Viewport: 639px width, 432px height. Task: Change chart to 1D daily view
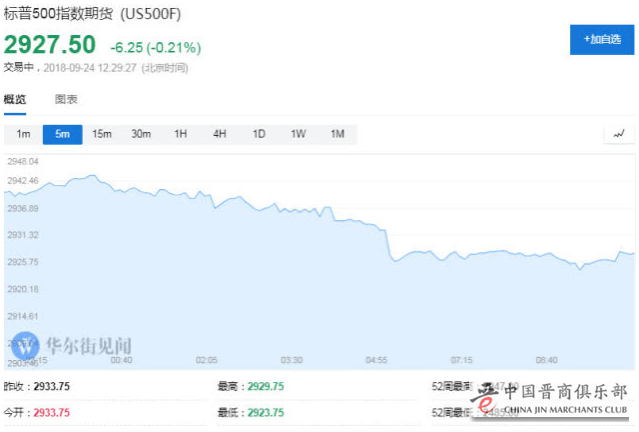click(258, 134)
